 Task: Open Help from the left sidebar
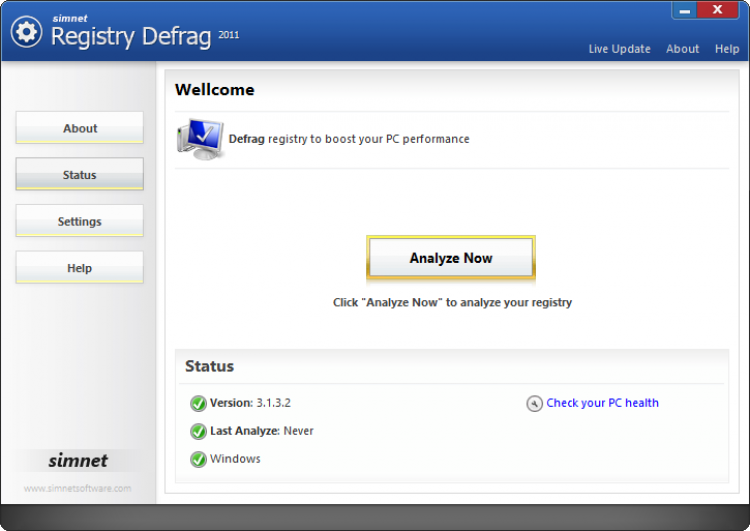click(79, 267)
